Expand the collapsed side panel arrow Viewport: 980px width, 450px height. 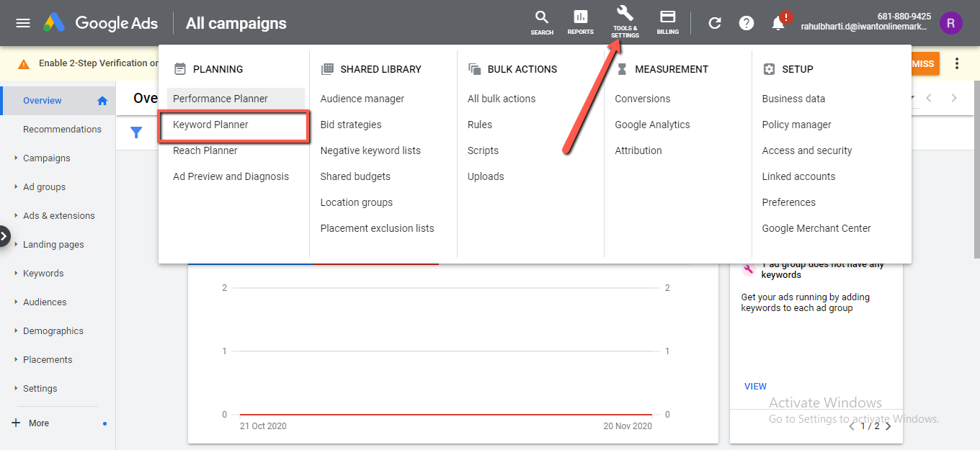point(4,236)
